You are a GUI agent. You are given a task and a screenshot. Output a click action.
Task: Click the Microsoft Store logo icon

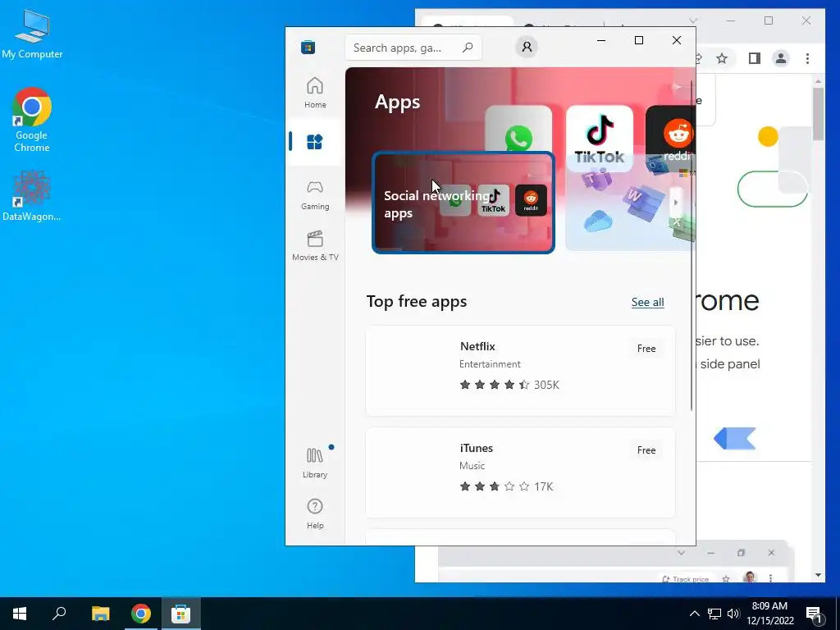(308, 47)
